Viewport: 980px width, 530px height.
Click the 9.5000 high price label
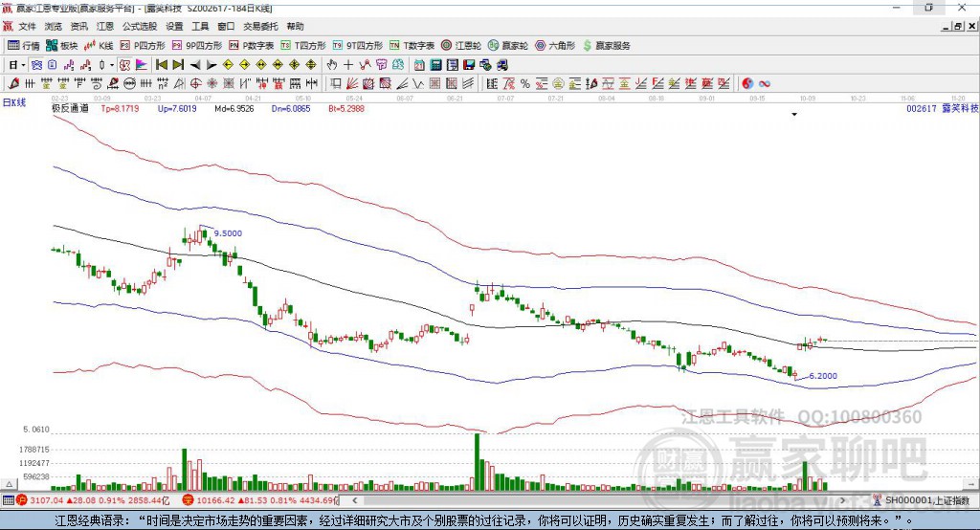(x=228, y=233)
